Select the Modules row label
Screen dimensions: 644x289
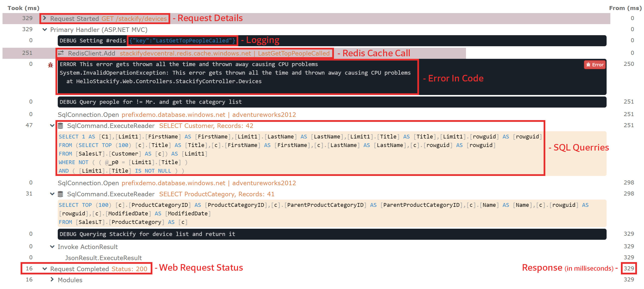[70, 280]
